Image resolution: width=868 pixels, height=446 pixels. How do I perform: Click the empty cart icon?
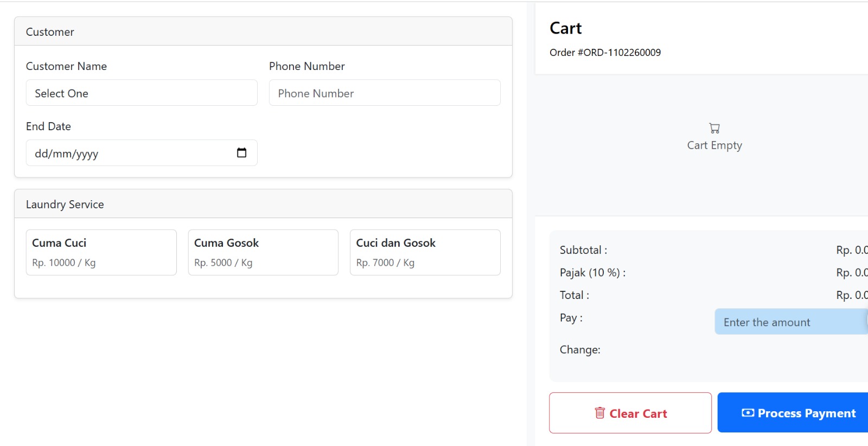click(714, 128)
